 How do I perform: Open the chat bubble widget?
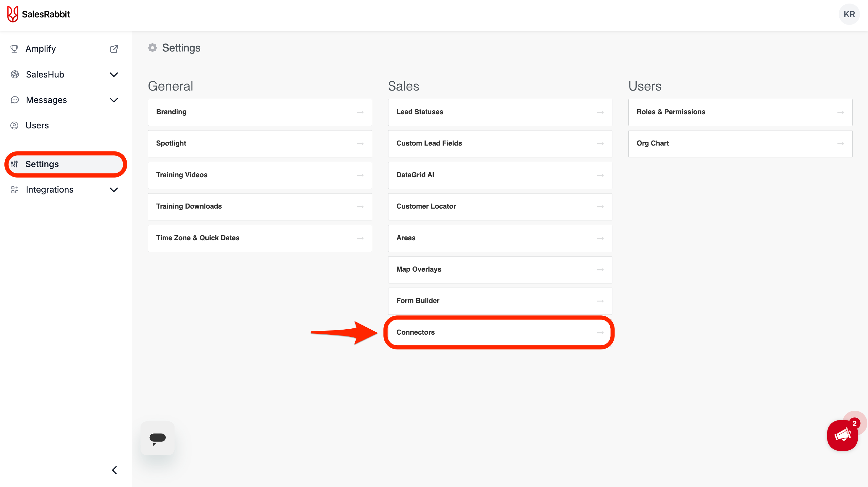point(157,438)
